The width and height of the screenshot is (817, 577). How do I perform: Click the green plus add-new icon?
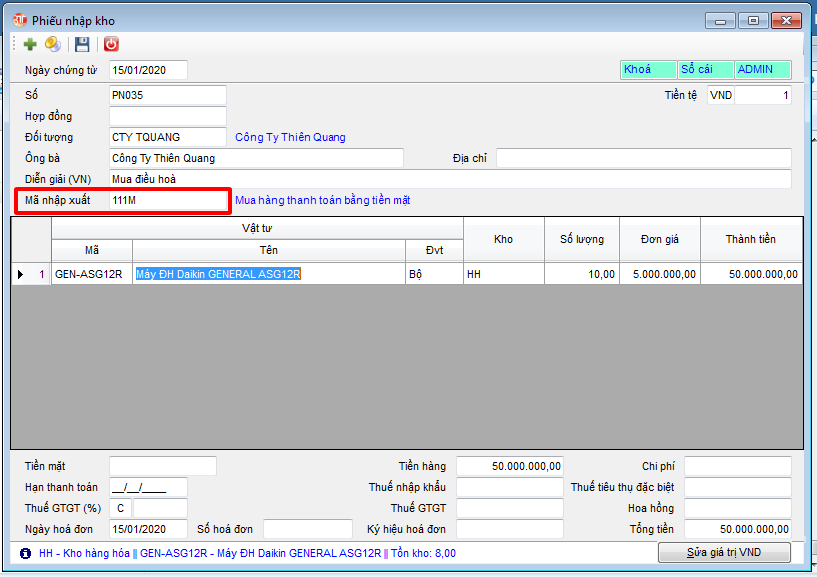pos(30,44)
